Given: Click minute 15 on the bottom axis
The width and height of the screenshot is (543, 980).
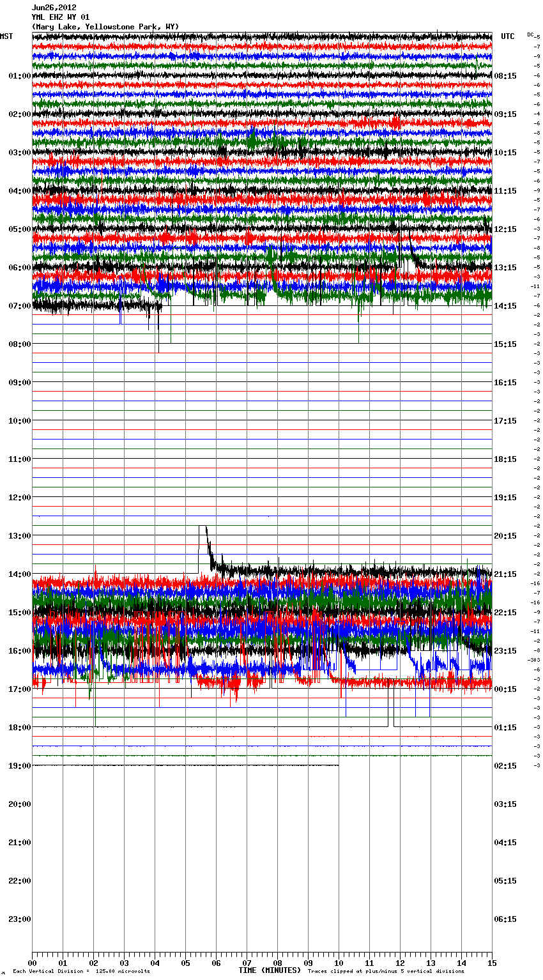Looking at the screenshot, I should (x=492, y=963).
